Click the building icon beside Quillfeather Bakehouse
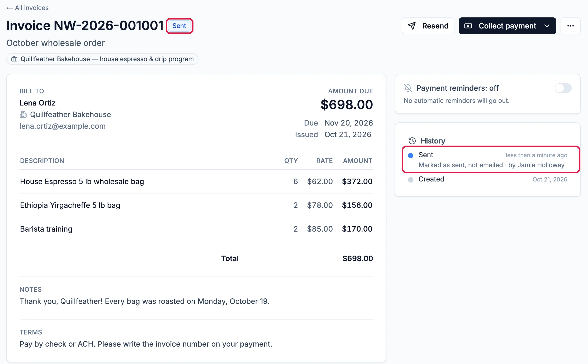 click(x=23, y=114)
